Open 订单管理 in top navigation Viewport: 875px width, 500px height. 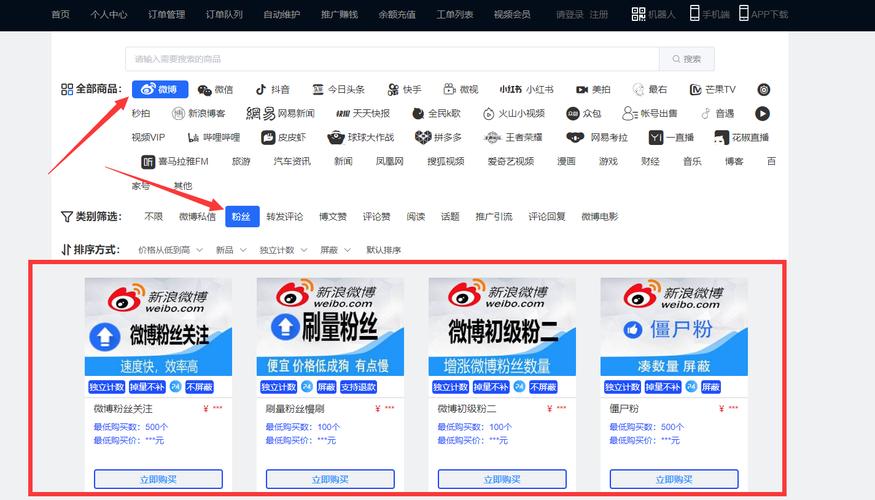pyautogui.click(x=166, y=15)
